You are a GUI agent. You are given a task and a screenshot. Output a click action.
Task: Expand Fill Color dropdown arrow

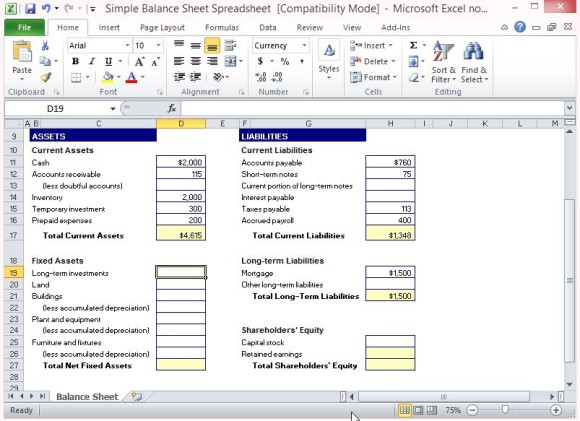tap(119, 77)
